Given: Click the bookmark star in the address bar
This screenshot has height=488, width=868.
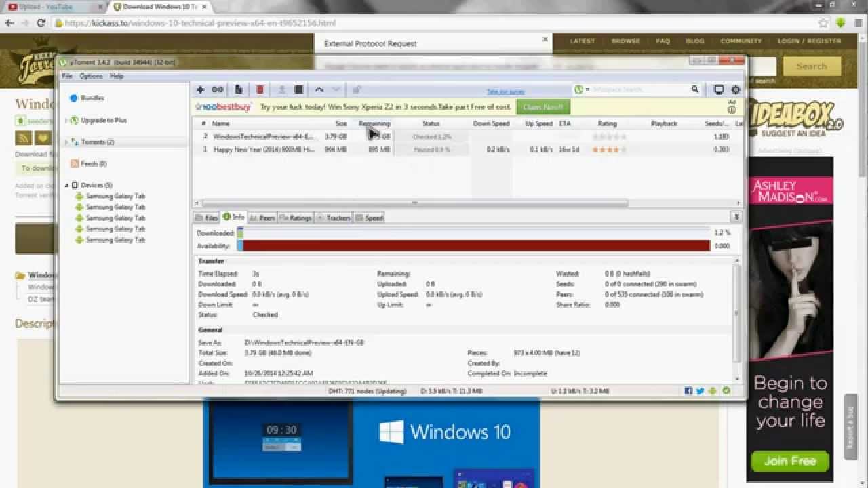Looking at the screenshot, I should click(823, 22).
